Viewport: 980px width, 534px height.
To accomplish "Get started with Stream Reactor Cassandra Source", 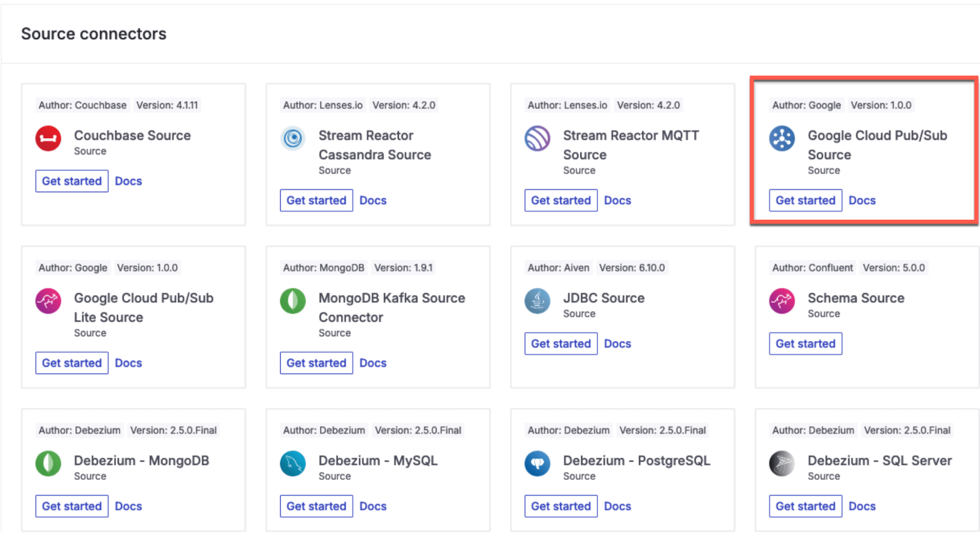I will pos(316,201).
